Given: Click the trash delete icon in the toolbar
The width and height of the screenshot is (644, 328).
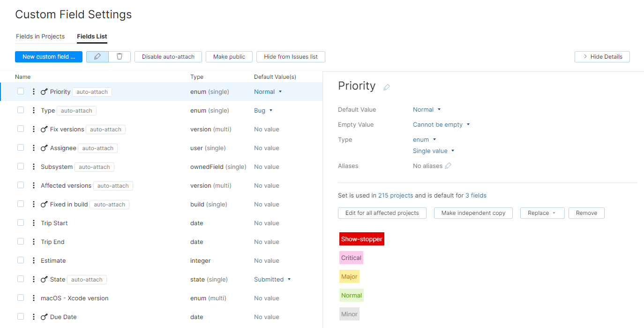Looking at the screenshot, I should coord(120,56).
